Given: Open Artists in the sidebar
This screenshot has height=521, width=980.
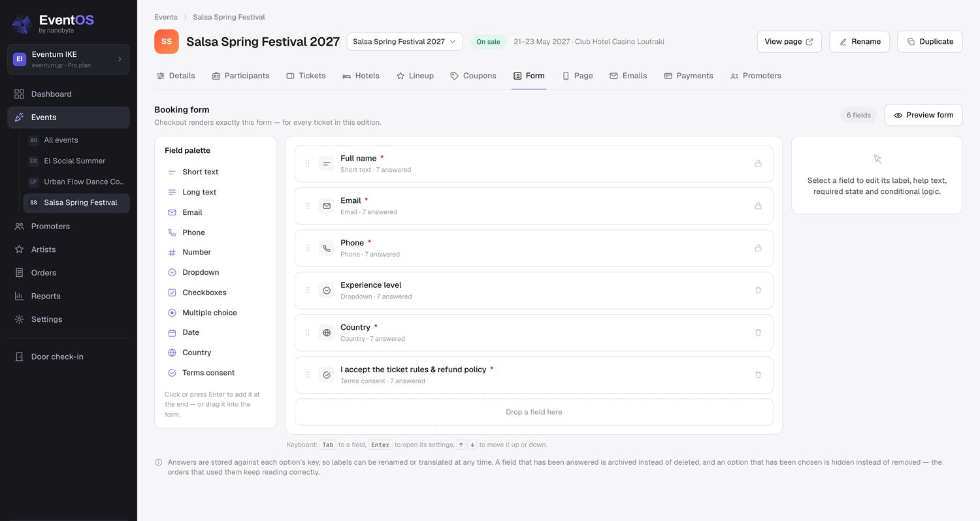Looking at the screenshot, I should point(69,249).
